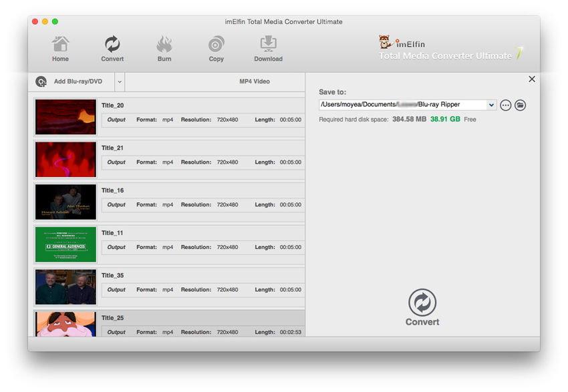Image resolution: width=568 pixels, height=392 pixels.
Task: Open the Download module
Action: pos(268,49)
